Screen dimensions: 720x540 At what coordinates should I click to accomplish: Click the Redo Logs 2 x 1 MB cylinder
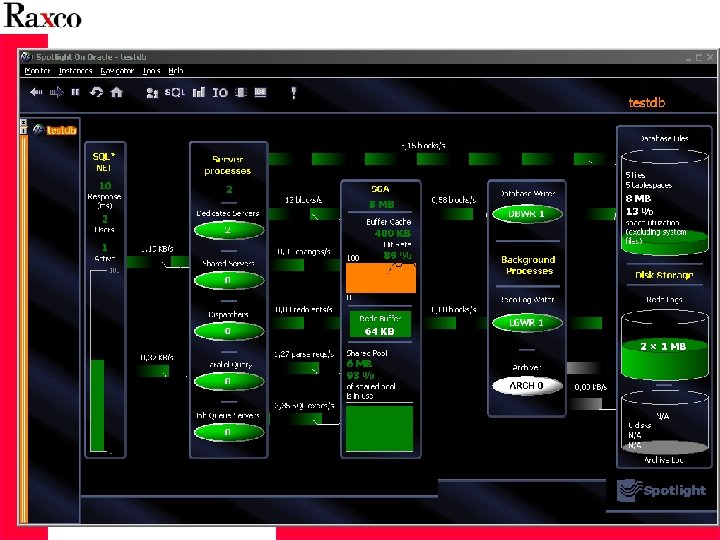click(x=664, y=345)
